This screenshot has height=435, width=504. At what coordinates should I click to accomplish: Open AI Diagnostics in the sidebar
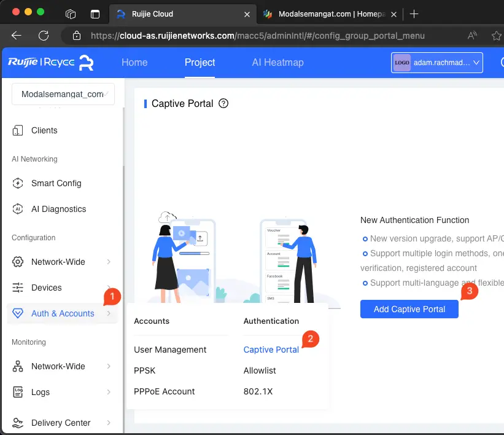click(x=58, y=209)
